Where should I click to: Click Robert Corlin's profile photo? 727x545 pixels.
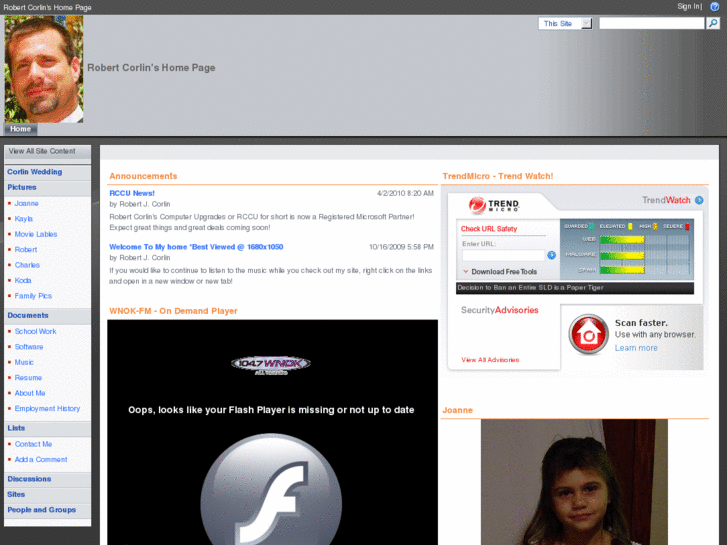(44, 69)
